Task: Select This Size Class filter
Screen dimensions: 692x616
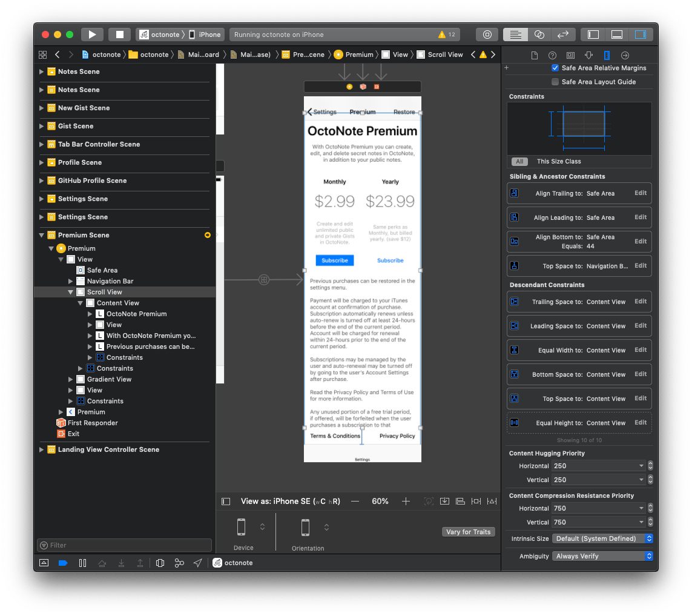Action: 559,162
